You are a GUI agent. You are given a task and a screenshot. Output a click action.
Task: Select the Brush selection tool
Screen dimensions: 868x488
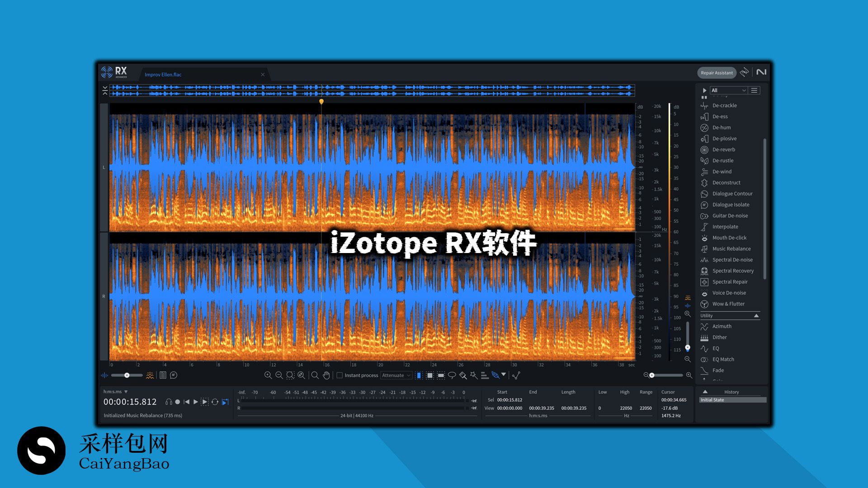[463, 375]
